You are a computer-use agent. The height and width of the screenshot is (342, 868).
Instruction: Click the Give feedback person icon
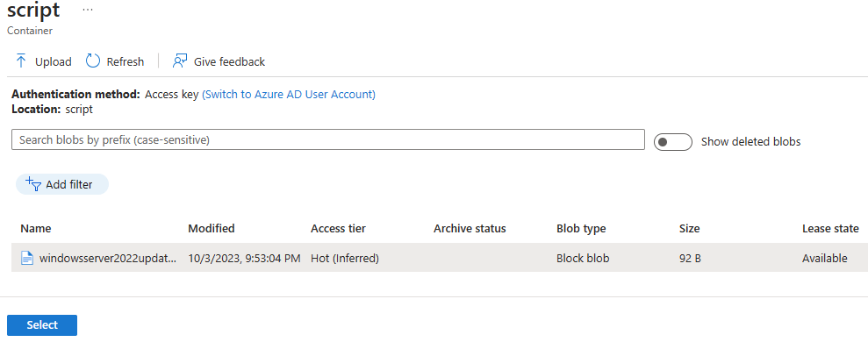point(179,61)
